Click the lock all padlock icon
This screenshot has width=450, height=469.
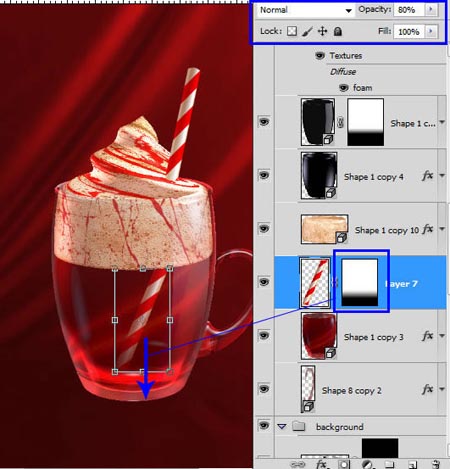338,31
